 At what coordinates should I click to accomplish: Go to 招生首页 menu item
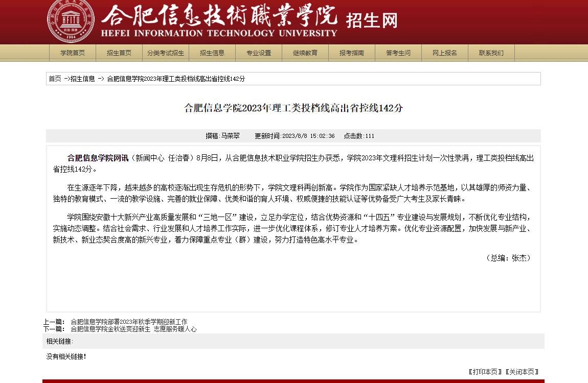pos(119,53)
